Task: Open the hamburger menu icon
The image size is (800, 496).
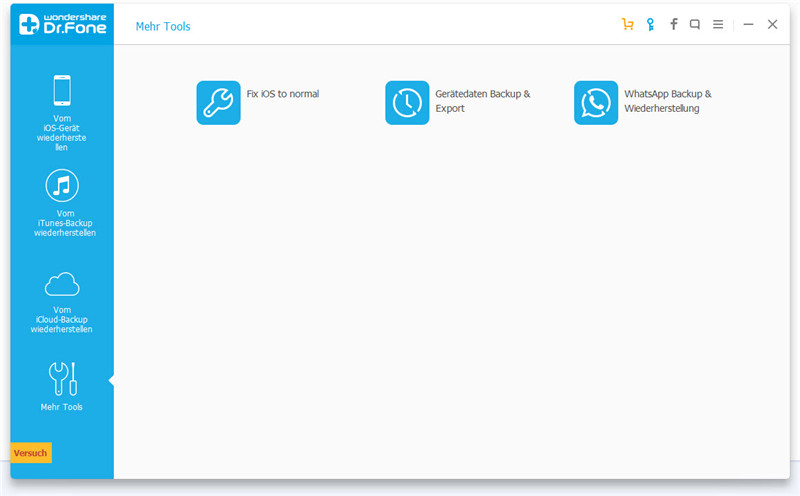Action: point(718,24)
